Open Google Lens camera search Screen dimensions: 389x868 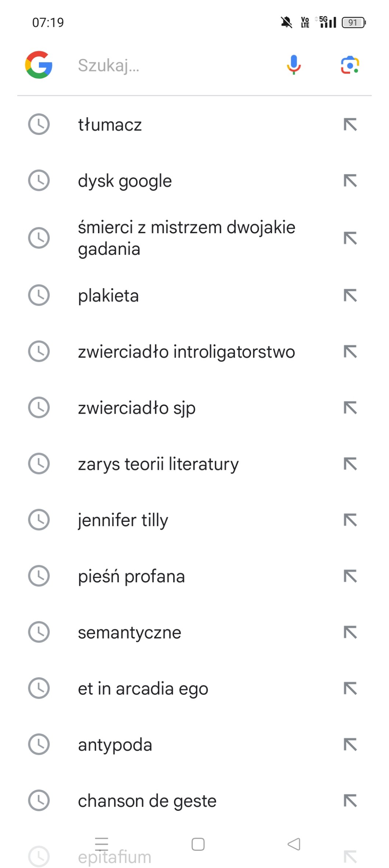click(350, 65)
